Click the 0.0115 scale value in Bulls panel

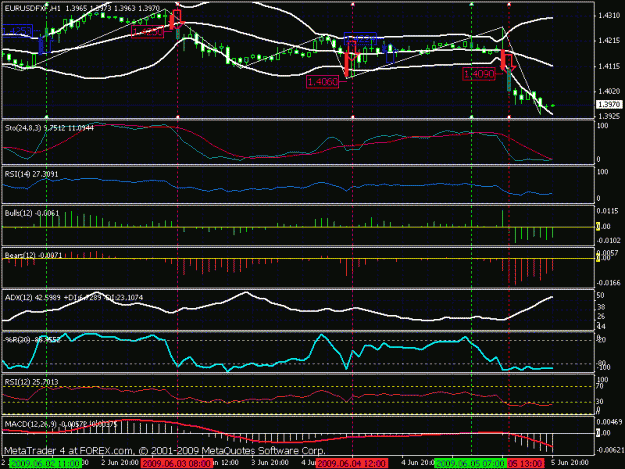(x=609, y=210)
